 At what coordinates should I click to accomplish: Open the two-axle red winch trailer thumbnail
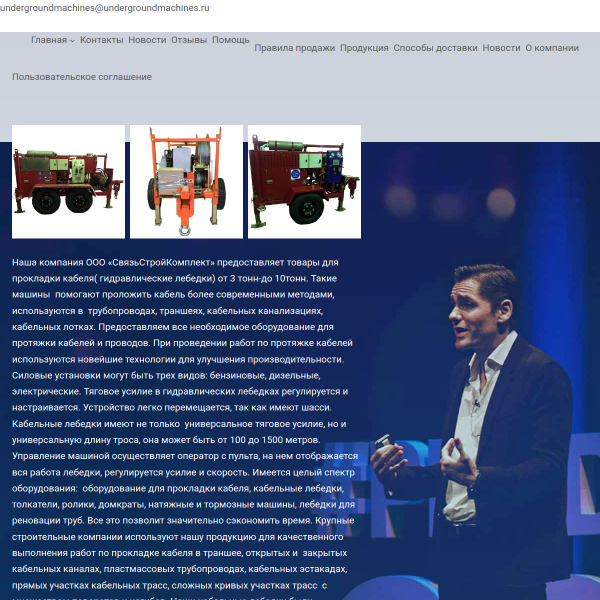coord(68,182)
